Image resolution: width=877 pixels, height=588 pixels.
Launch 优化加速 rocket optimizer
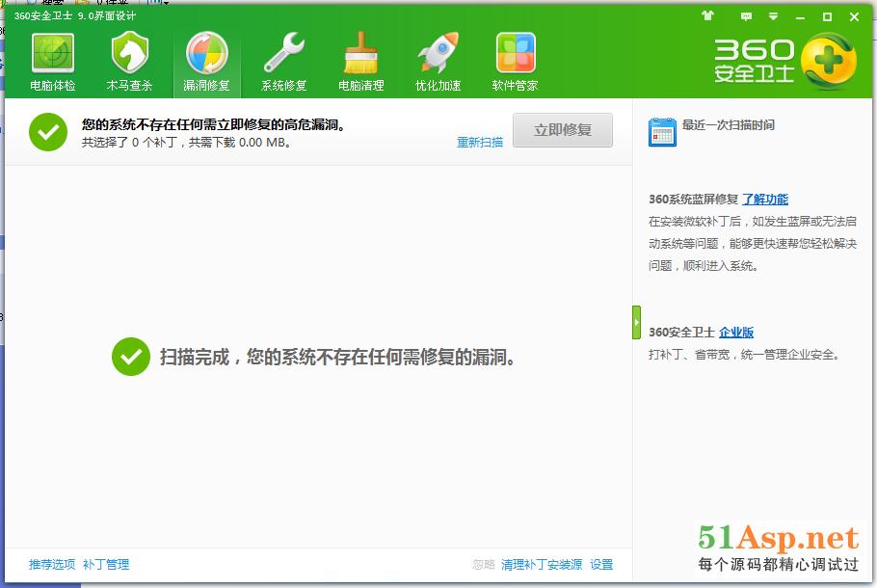pos(438,62)
